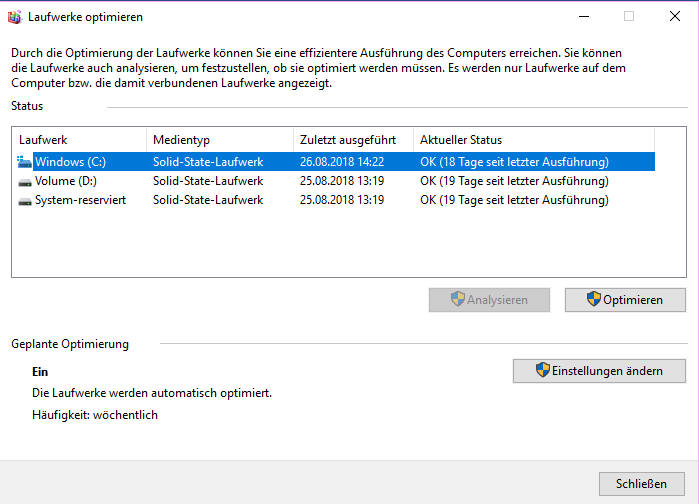This screenshot has height=504, width=699.
Task: Click media type of Volume (D:) row
Action: [208, 181]
